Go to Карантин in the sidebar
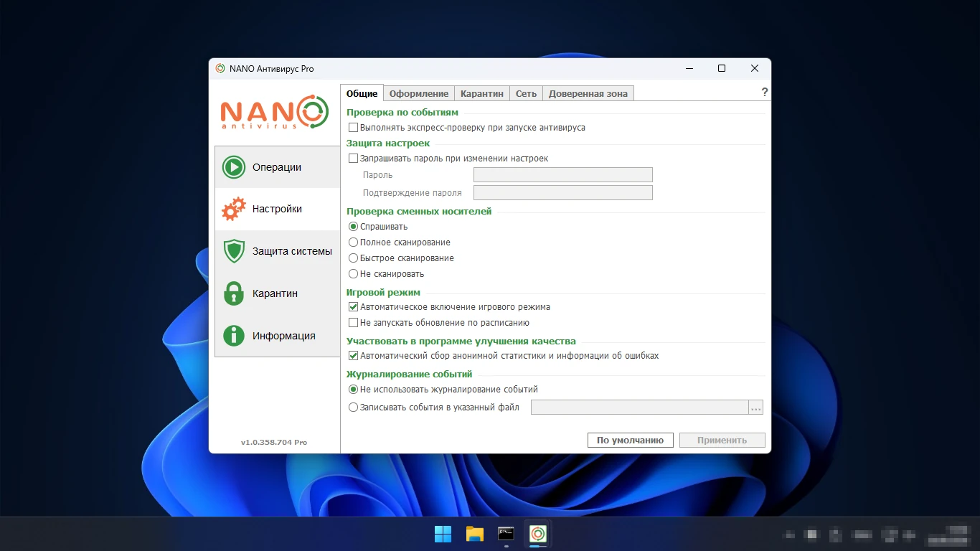This screenshot has height=551, width=980. 277,293
